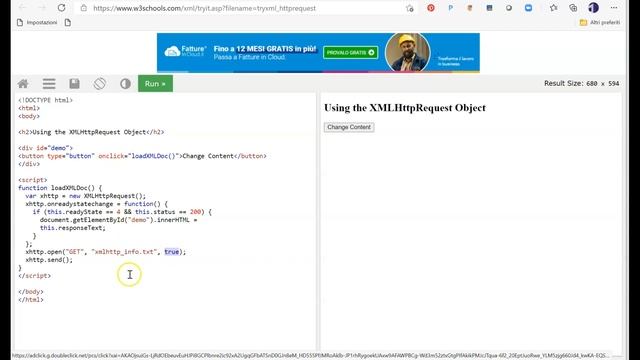This screenshot has width=640, height=360.
Task: Click the Fatture in Cloud logo in the ad
Action: (x=186, y=51)
